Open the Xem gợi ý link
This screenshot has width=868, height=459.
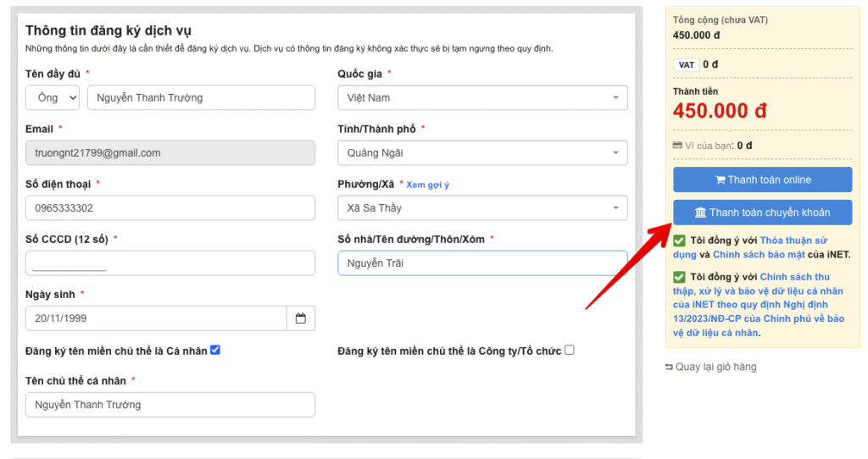pos(428,185)
